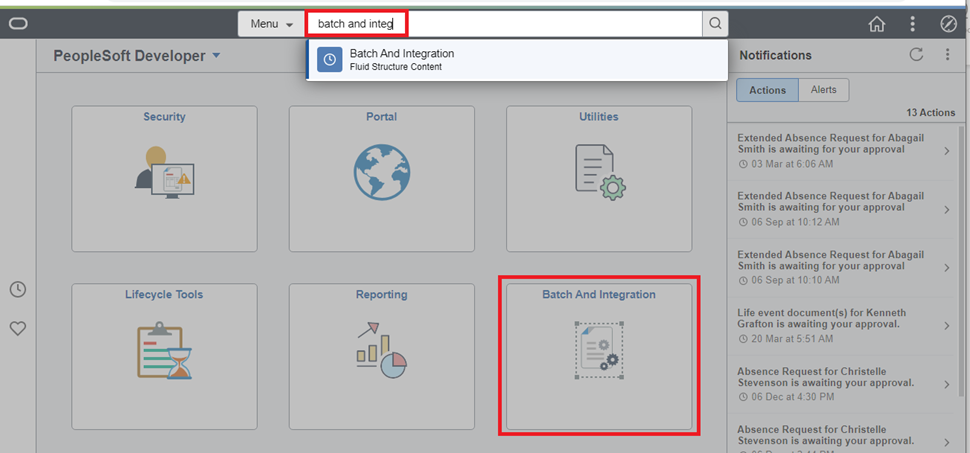Click the Portal globe icon
The height and width of the screenshot is (453, 970).
click(382, 172)
